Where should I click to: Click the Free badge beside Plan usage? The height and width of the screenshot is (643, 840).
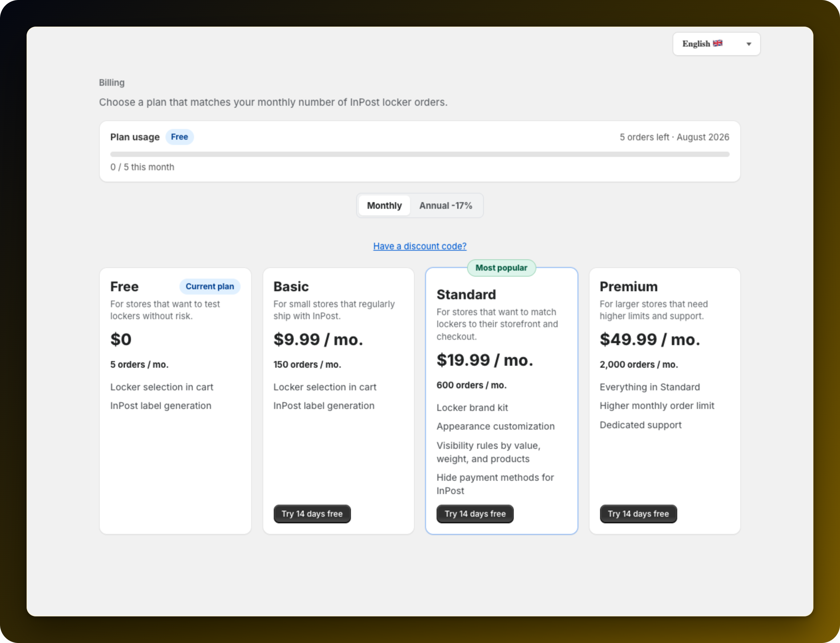[x=179, y=137]
